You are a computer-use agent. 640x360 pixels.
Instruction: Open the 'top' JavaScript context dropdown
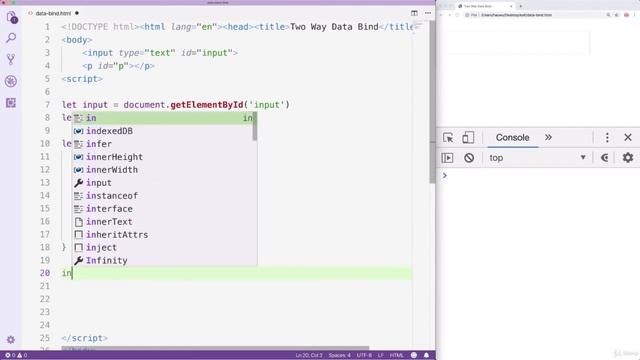pyautogui.click(x=537, y=158)
